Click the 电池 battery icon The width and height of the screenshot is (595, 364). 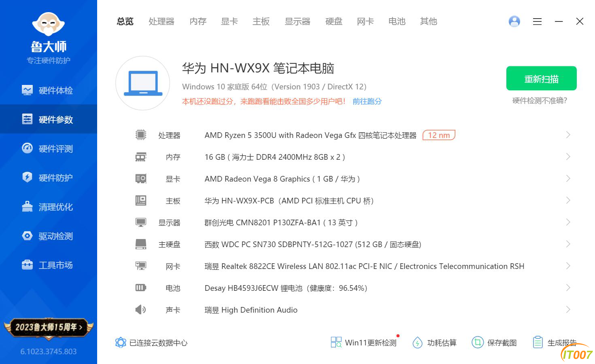(x=140, y=288)
